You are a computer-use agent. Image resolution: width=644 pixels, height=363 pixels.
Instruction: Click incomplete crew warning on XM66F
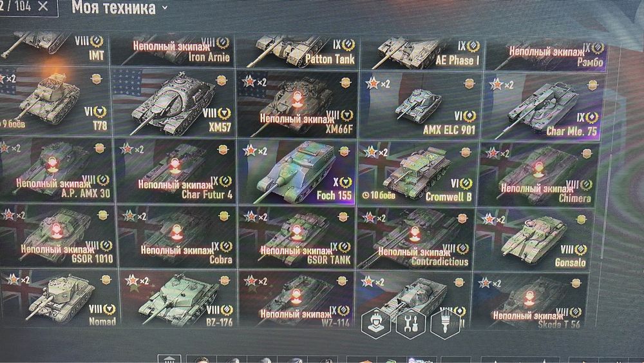pos(297,119)
